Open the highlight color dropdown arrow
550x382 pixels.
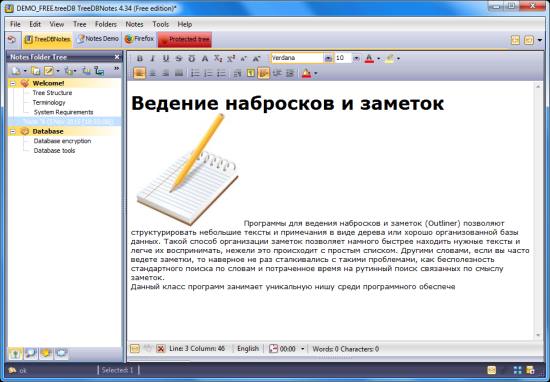[398, 59]
